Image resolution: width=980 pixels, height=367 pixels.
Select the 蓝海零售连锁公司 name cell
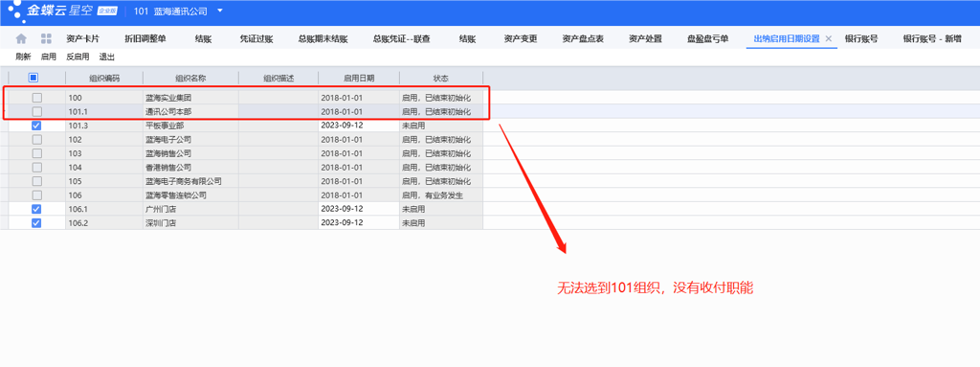pyautogui.click(x=190, y=195)
